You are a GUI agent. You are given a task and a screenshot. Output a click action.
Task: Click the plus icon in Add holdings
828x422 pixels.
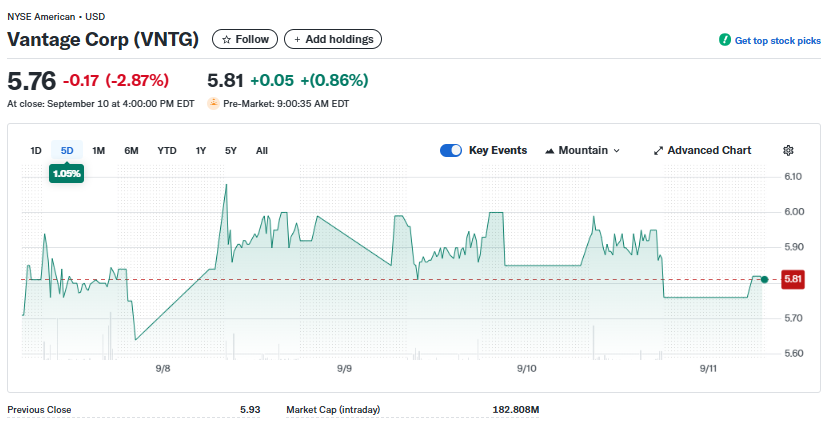297,40
